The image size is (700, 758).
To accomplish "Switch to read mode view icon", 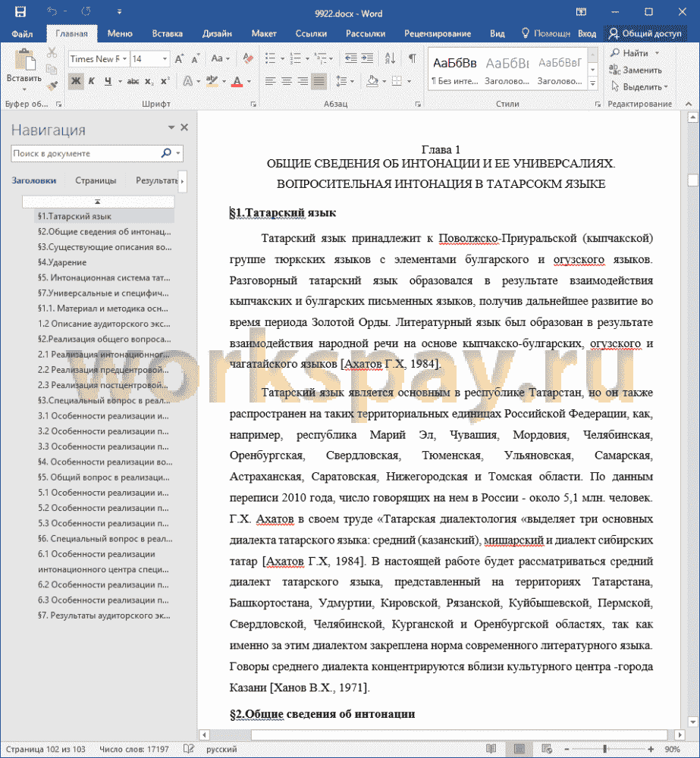I will (x=491, y=749).
